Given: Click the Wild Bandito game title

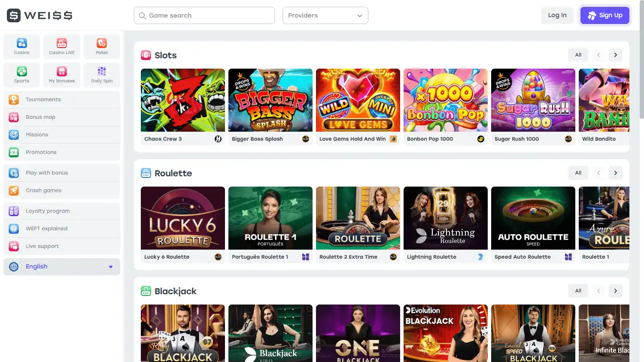Looking at the screenshot, I should pyautogui.click(x=599, y=139).
